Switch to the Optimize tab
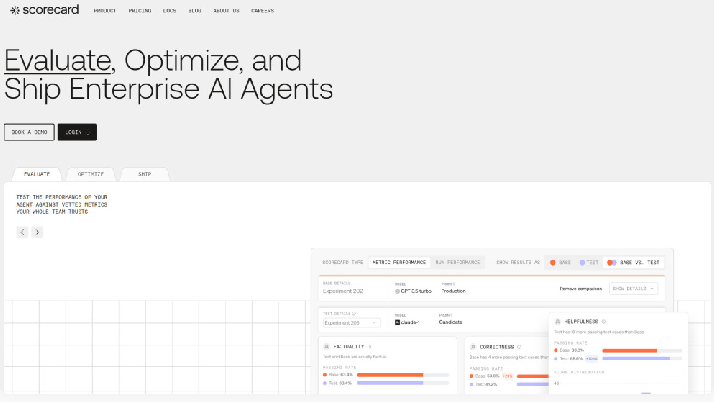Screen dimensions: 714x402 pos(91,174)
